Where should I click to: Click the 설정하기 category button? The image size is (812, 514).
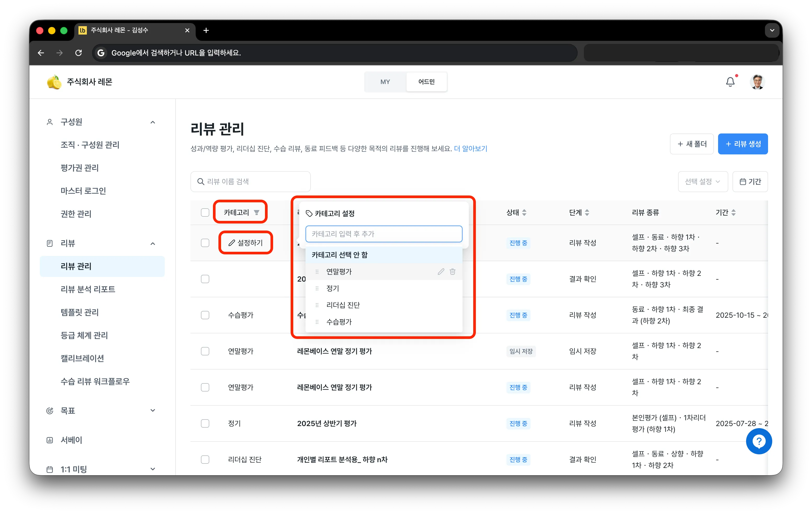click(x=245, y=243)
